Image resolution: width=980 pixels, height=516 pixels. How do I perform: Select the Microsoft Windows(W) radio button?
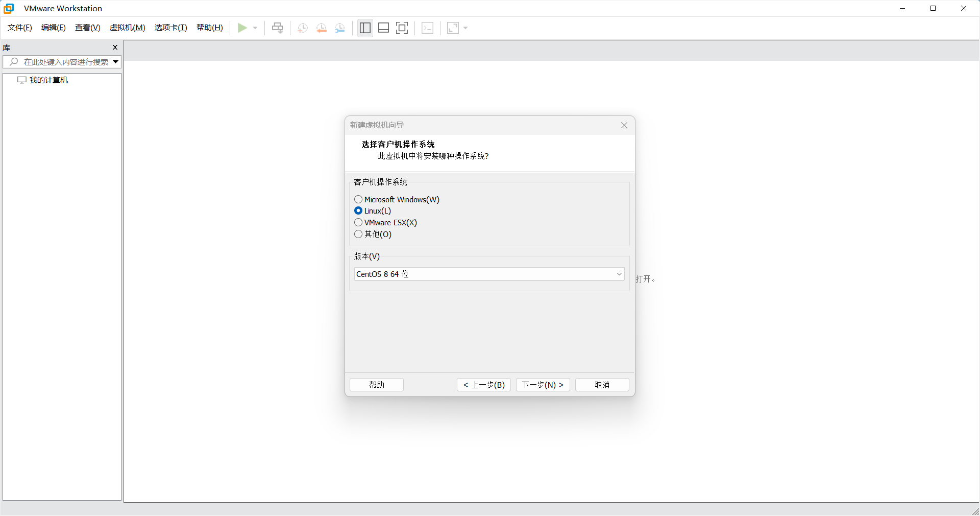tap(358, 199)
